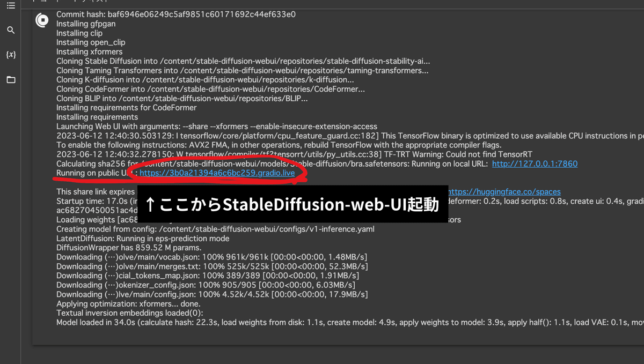
Task: Click the 'Installing open_clip' log line
Action: (x=91, y=42)
